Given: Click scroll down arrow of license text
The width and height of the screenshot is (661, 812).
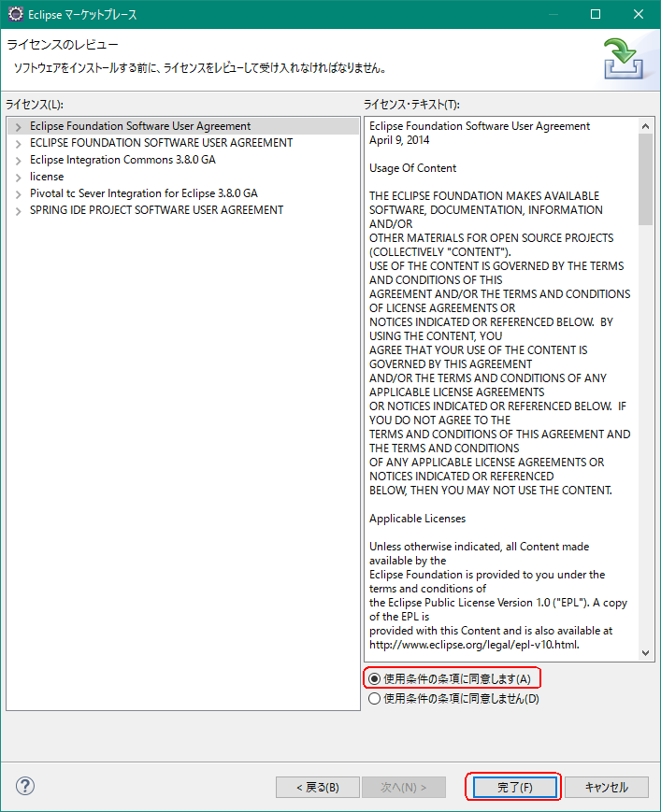Looking at the screenshot, I should click(x=645, y=653).
